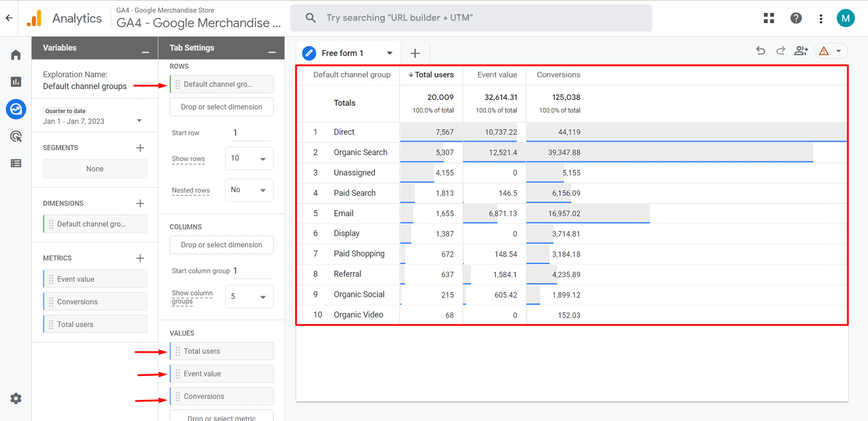Click the share exploration icon
This screenshot has height=421, width=868.
(x=801, y=51)
